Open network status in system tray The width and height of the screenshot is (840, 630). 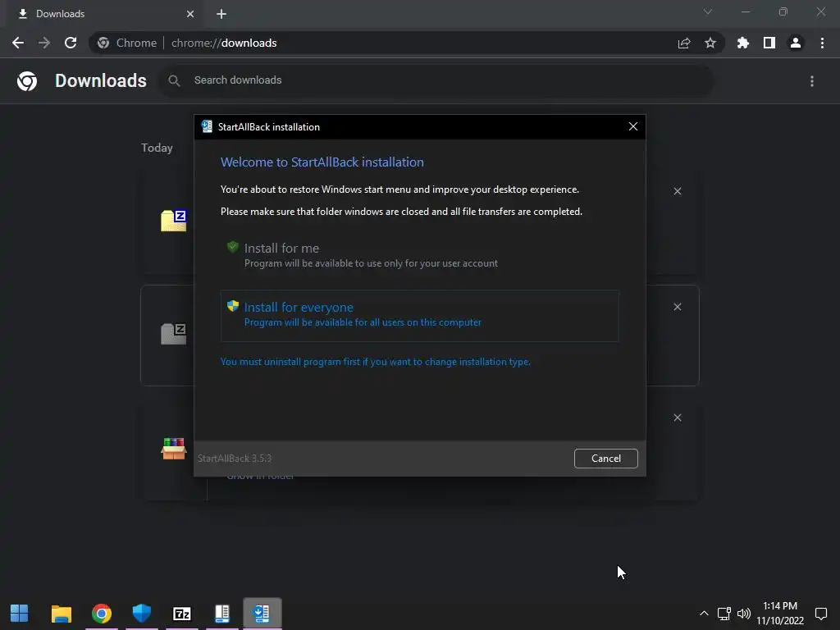(x=724, y=614)
